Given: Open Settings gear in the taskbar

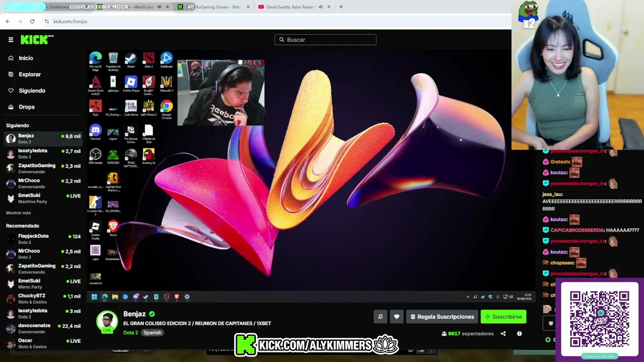Looking at the screenshot, I should click(x=187, y=297).
